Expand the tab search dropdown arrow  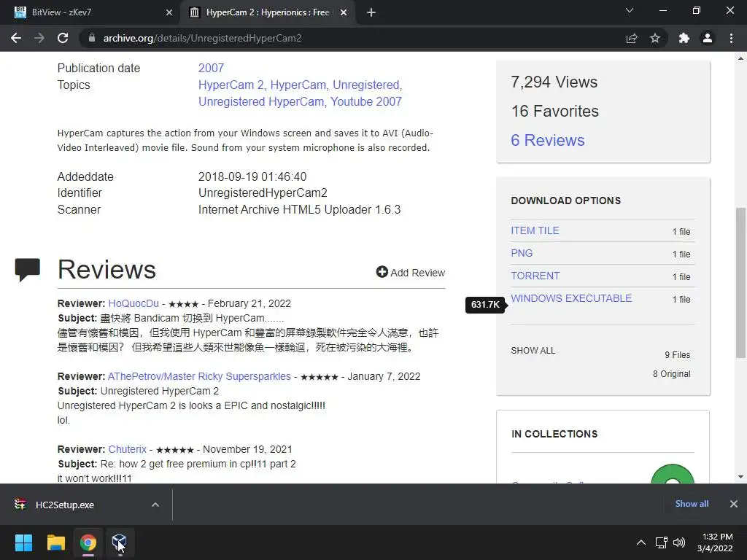(630, 10)
